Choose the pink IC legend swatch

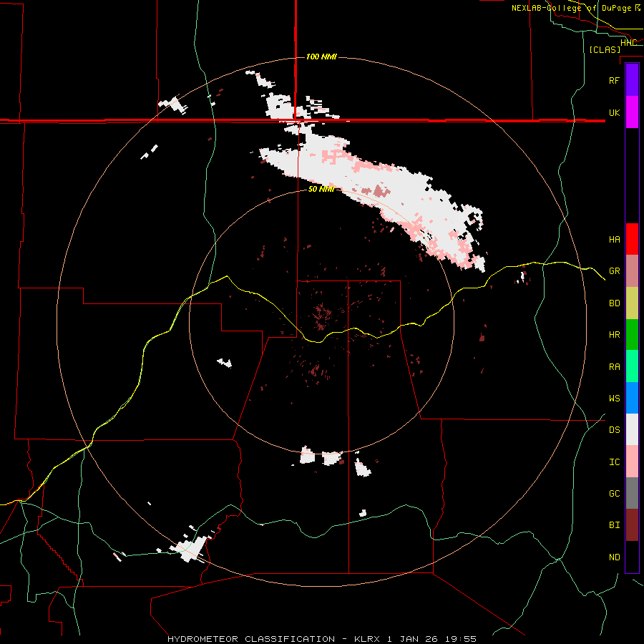pos(632,462)
